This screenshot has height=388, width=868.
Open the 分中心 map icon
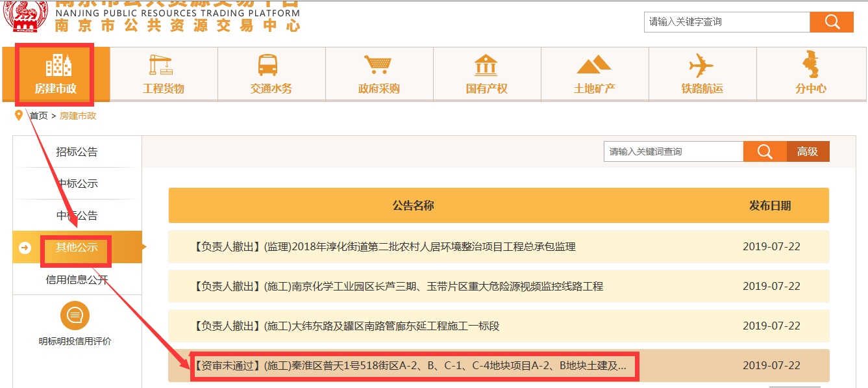[810, 65]
